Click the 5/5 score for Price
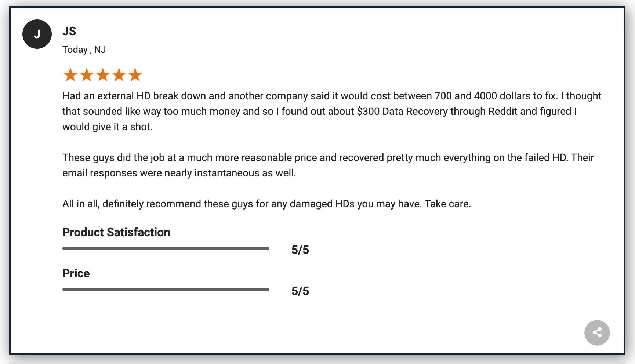The image size is (635, 364). pyautogui.click(x=300, y=291)
